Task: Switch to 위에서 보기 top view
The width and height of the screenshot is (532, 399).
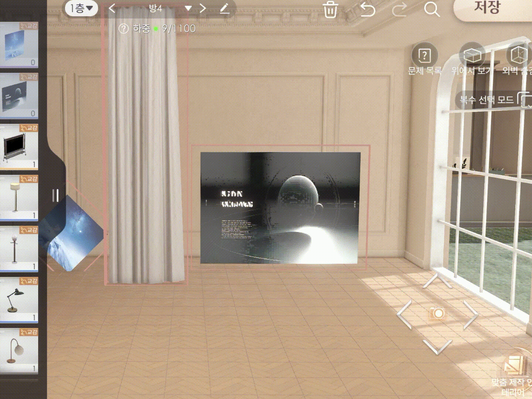Action: click(472, 59)
